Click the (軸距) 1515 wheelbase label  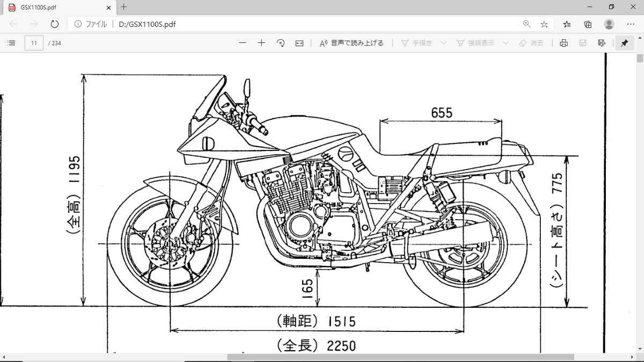pos(317,321)
